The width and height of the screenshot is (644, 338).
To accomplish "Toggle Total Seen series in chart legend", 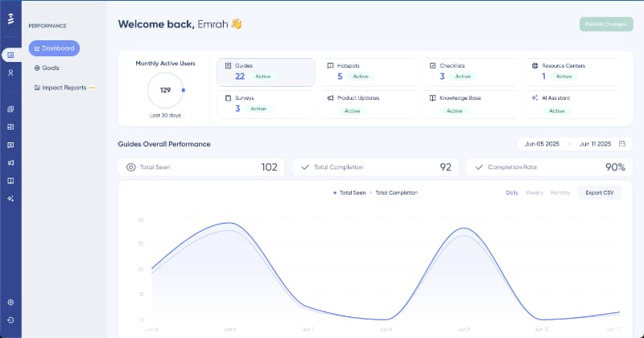I will [x=349, y=192].
